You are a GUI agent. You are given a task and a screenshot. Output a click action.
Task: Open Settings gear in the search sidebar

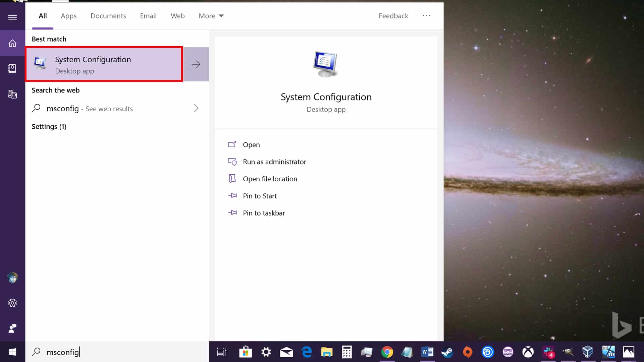[x=12, y=303]
